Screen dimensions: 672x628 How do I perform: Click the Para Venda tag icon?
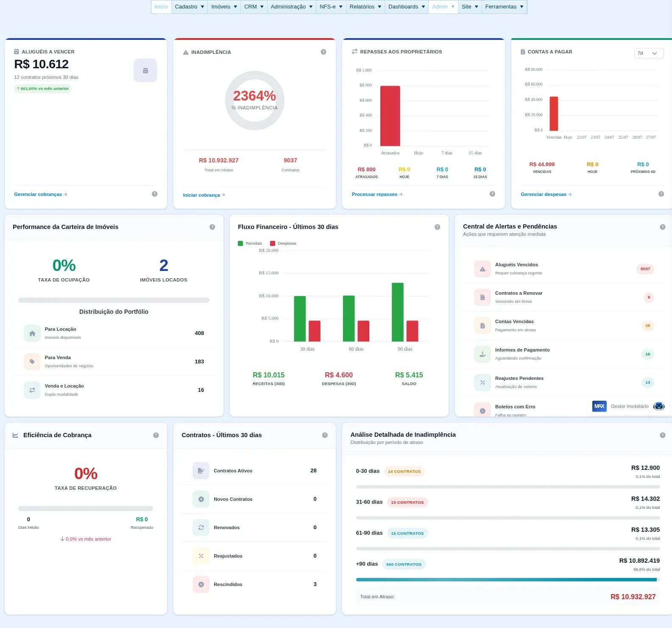click(x=32, y=362)
